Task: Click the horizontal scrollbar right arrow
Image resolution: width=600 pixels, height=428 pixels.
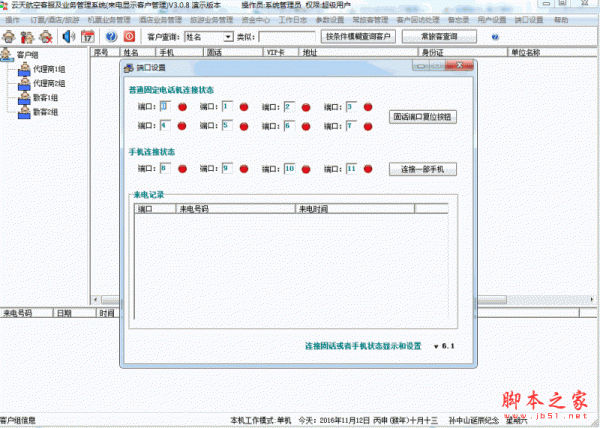Action: click(592, 299)
